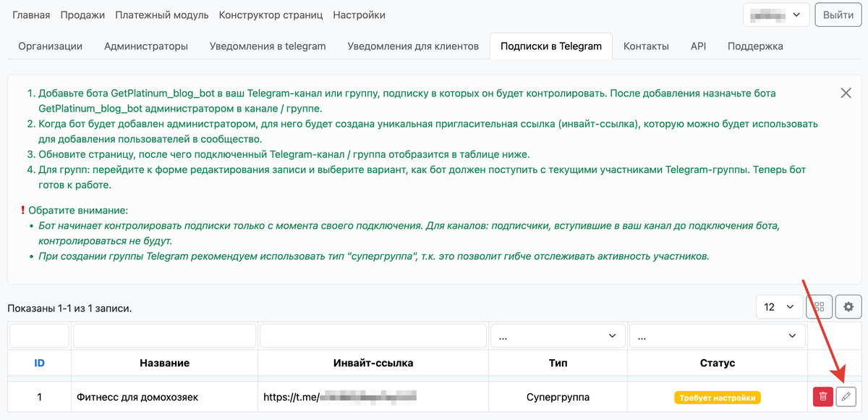Expand the page size 12 dropdown

click(x=779, y=306)
